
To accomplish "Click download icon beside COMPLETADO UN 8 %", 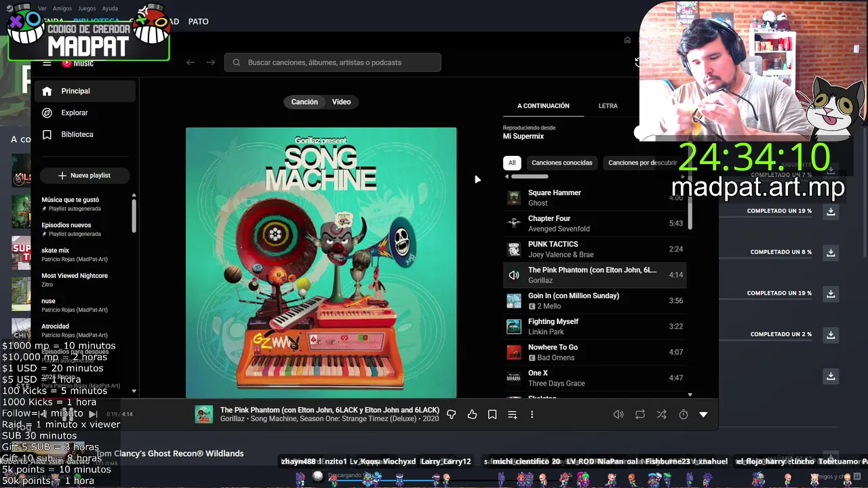I will [831, 253].
